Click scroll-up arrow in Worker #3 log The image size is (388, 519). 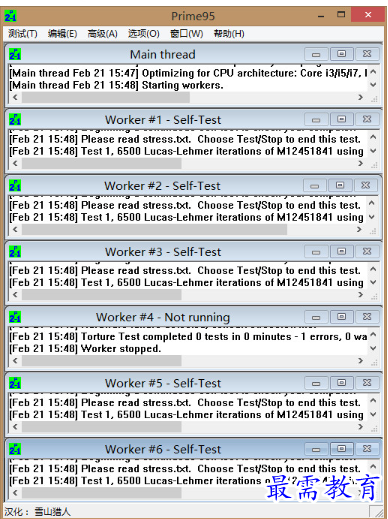tap(373, 269)
